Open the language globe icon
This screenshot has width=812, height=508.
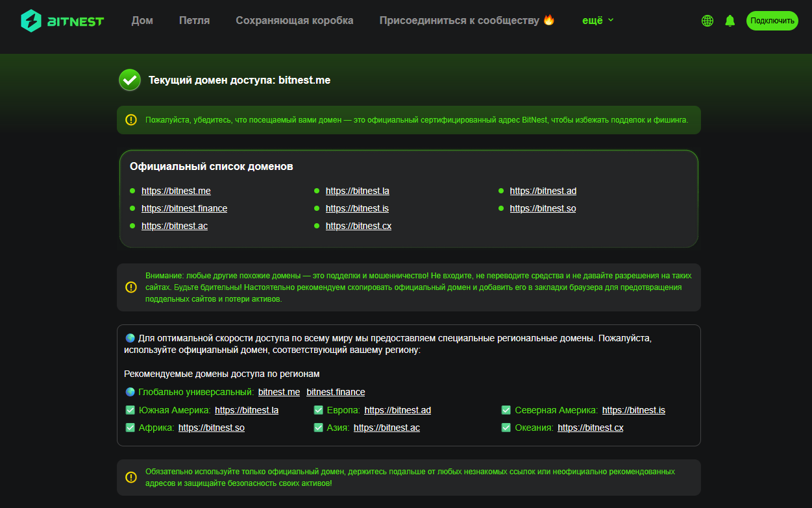[x=707, y=20]
